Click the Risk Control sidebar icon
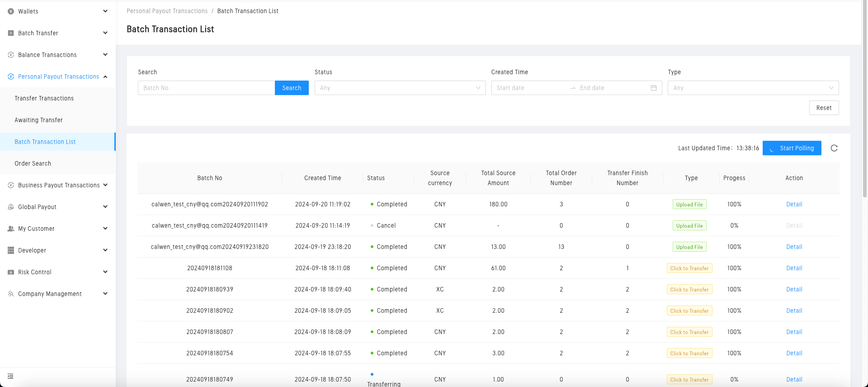 click(11, 272)
